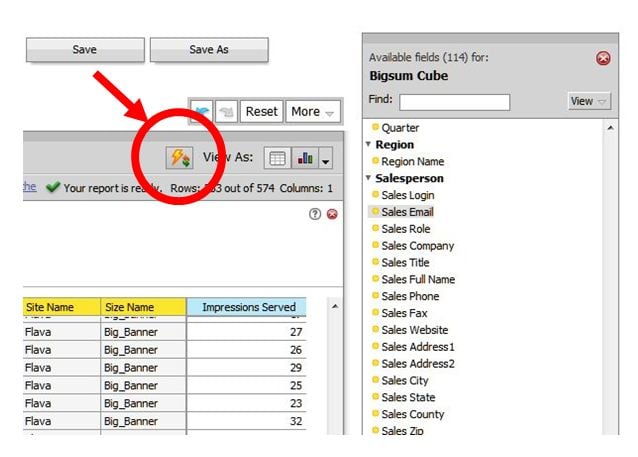The width and height of the screenshot is (638, 457).
Task: Select the Sales Email field
Action: 407,212
